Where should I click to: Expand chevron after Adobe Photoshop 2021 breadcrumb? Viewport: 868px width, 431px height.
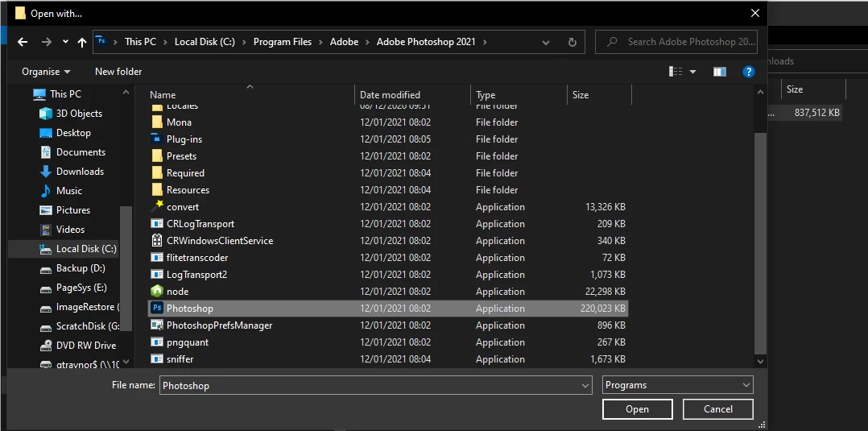(486, 42)
